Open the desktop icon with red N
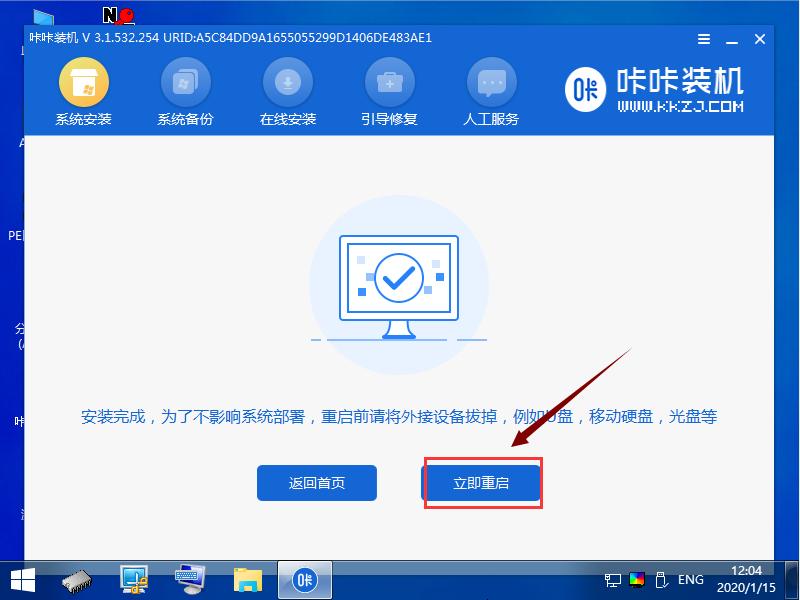 (x=118, y=15)
